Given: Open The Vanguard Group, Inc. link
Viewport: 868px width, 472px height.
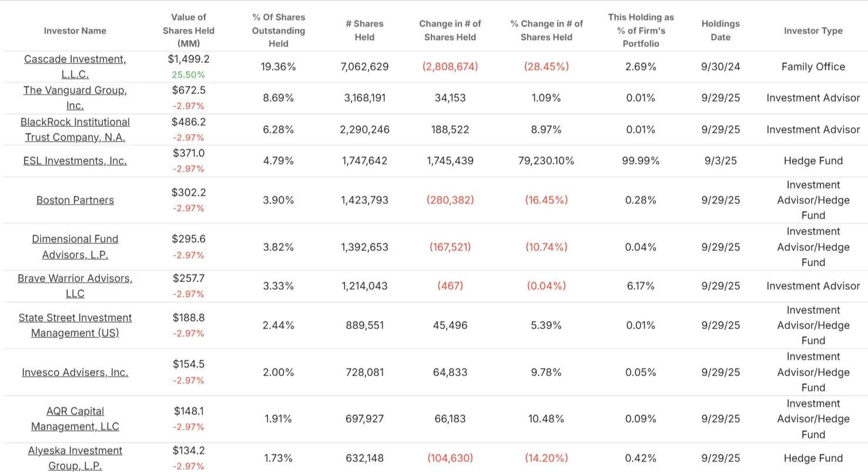Looking at the screenshot, I should point(75,98).
